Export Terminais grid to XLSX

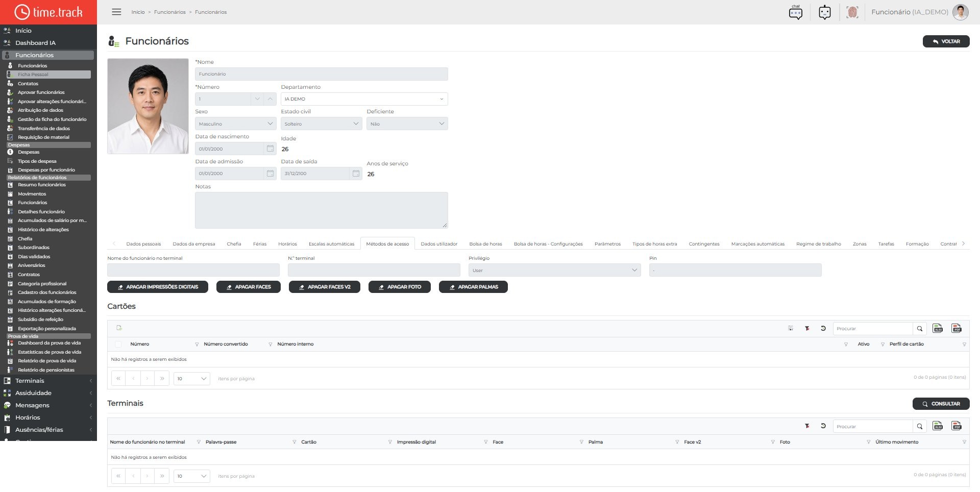(938, 426)
